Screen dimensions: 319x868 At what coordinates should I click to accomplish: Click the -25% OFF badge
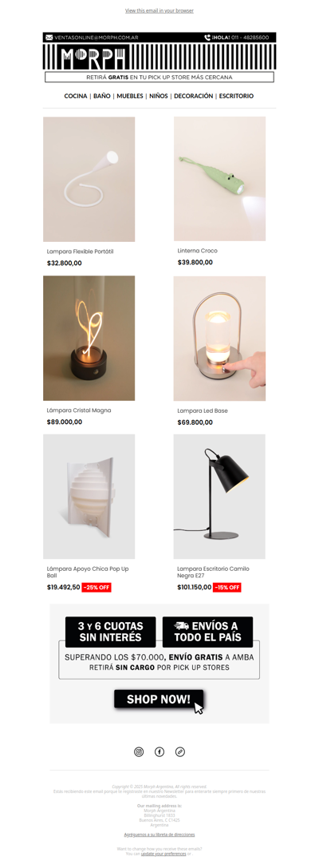tap(96, 588)
